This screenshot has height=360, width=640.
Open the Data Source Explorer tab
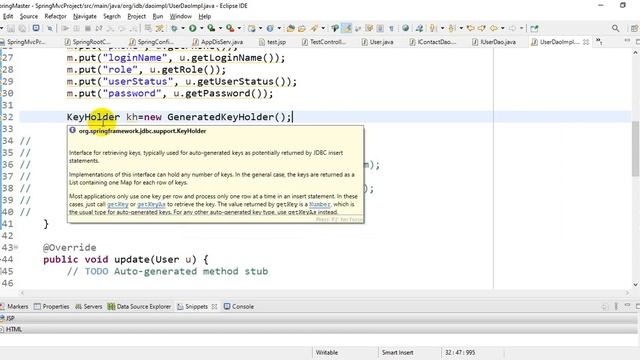(x=139, y=306)
